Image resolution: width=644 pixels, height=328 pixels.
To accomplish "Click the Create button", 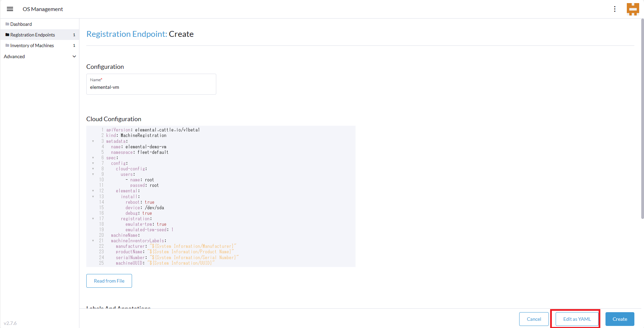I will tap(620, 319).
